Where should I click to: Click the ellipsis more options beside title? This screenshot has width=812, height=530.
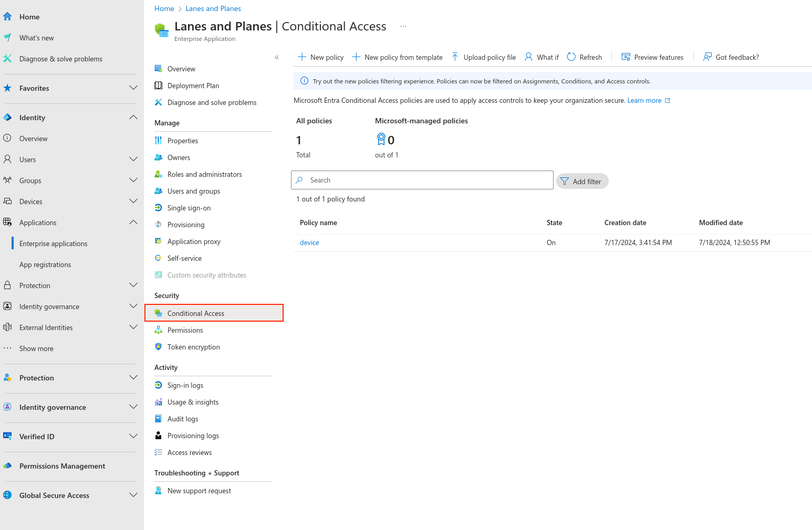[403, 26]
